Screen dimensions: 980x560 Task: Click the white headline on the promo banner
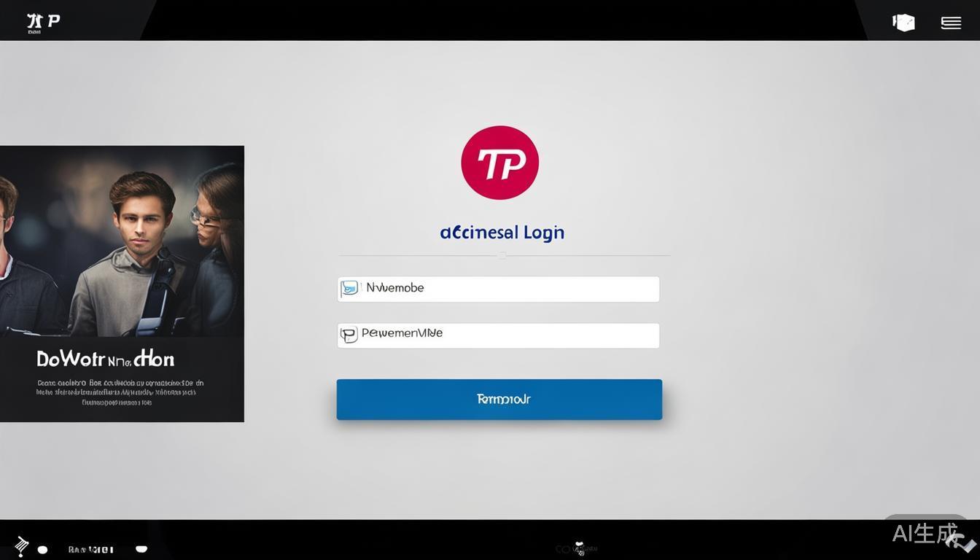point(106,359)
